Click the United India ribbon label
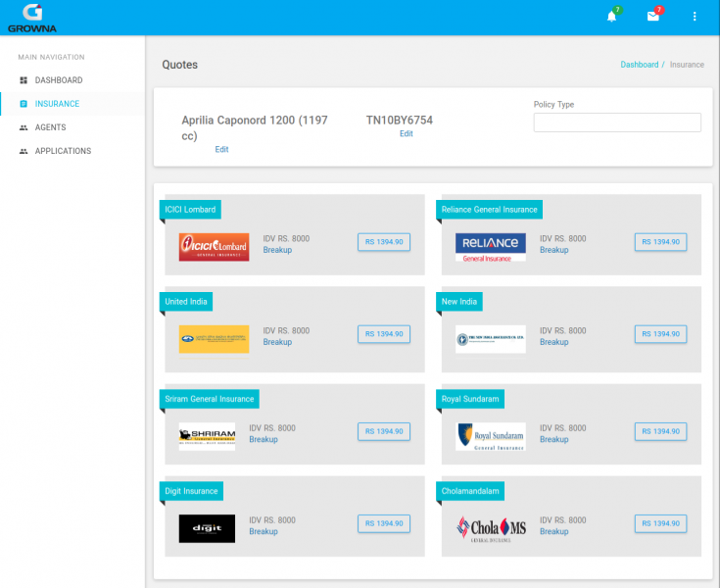 click(x=185, y=302)
